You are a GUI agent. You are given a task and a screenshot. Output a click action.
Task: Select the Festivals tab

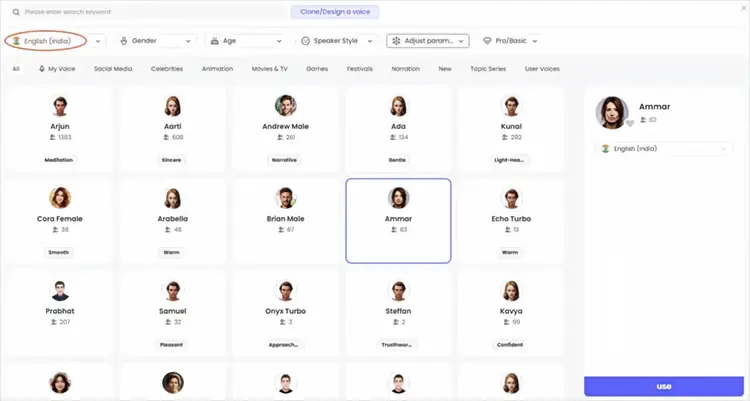click(x=360, y=69)
